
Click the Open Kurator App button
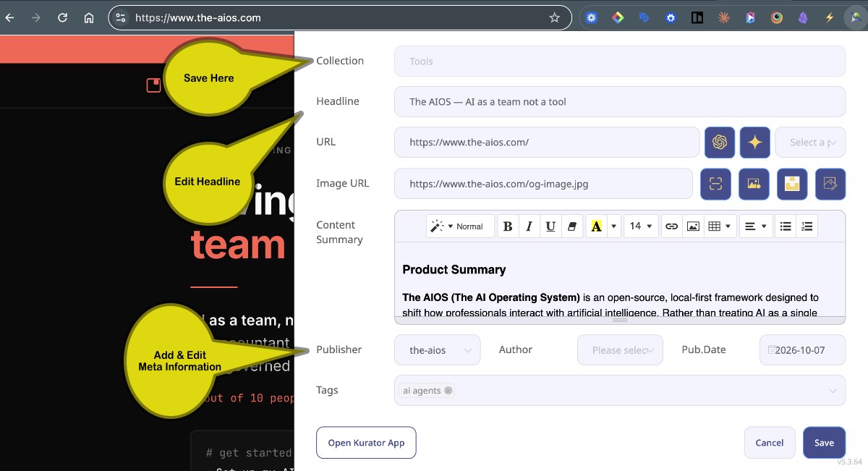(x=366, y=443)
